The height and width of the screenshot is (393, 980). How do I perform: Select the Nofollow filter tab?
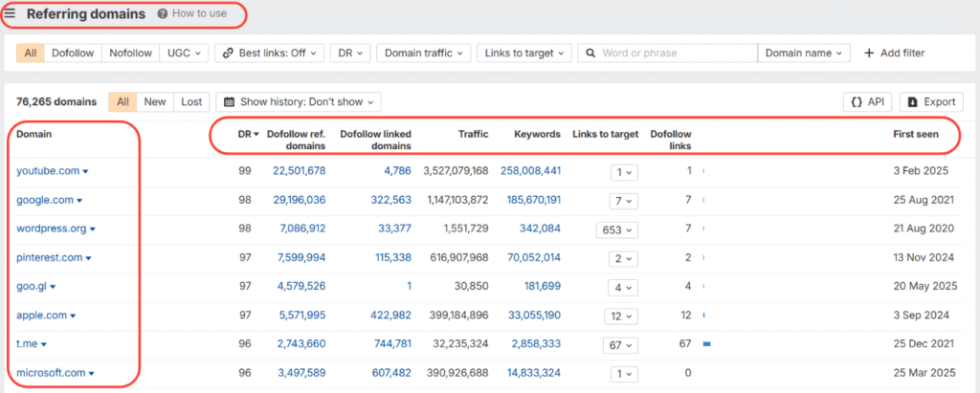click(x=130, y=54)
